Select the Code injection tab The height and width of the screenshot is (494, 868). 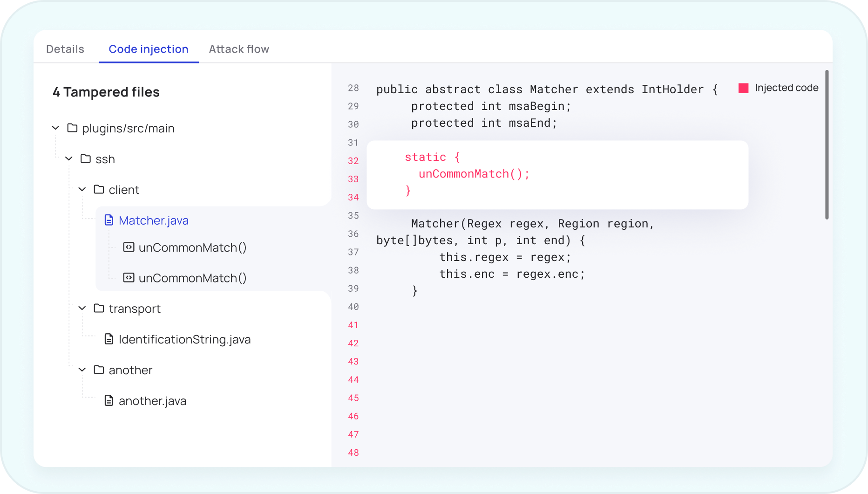click(x=149, y=49)
